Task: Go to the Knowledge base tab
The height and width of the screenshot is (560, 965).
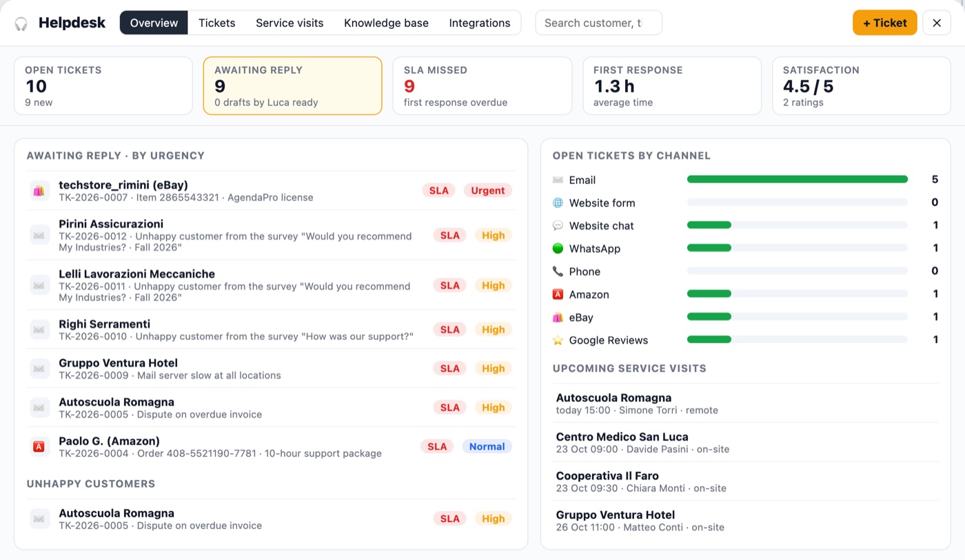Action: tap(386, 23)
